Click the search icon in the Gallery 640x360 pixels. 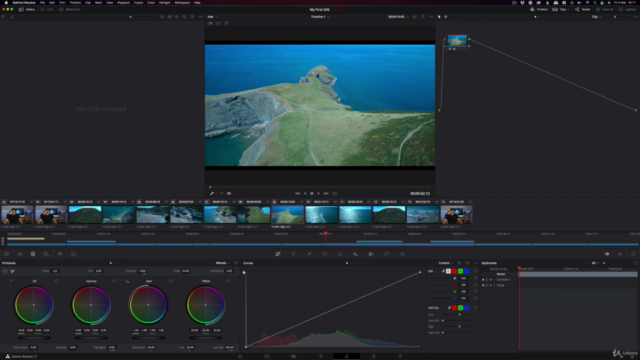tap(184, 17)
